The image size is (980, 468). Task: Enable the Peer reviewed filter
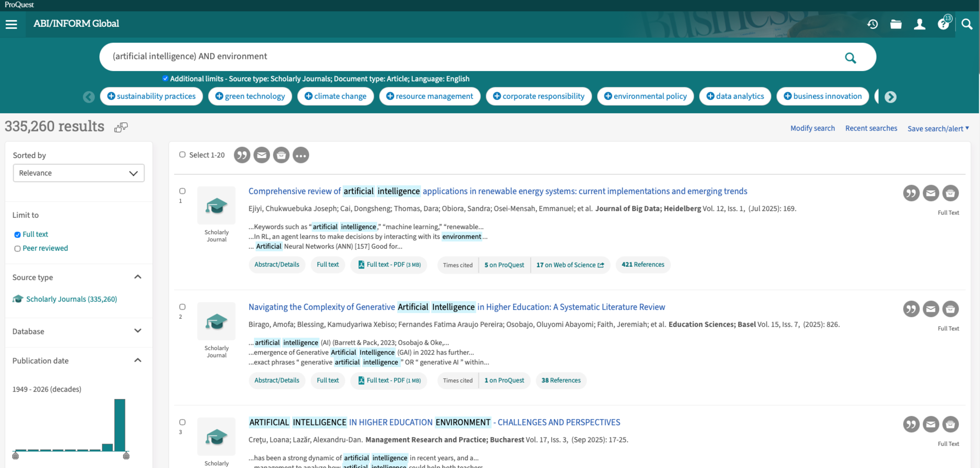[17, 248]
